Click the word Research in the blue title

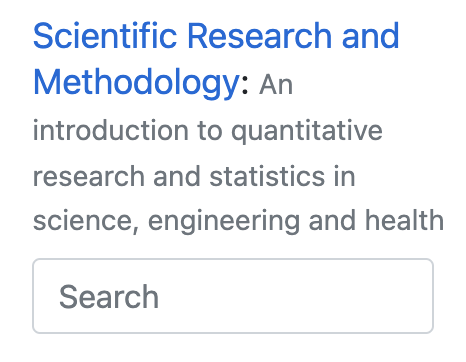pos(259,35)
